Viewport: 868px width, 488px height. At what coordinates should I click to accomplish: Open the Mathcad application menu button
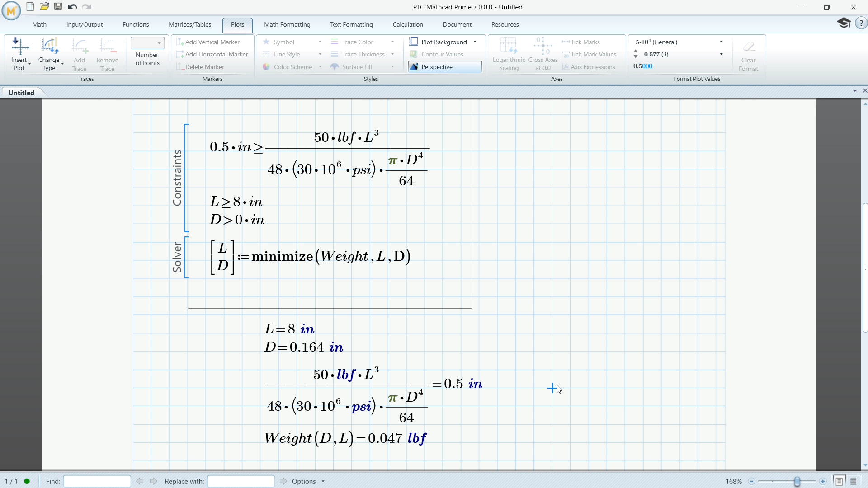tap(11, 11)
